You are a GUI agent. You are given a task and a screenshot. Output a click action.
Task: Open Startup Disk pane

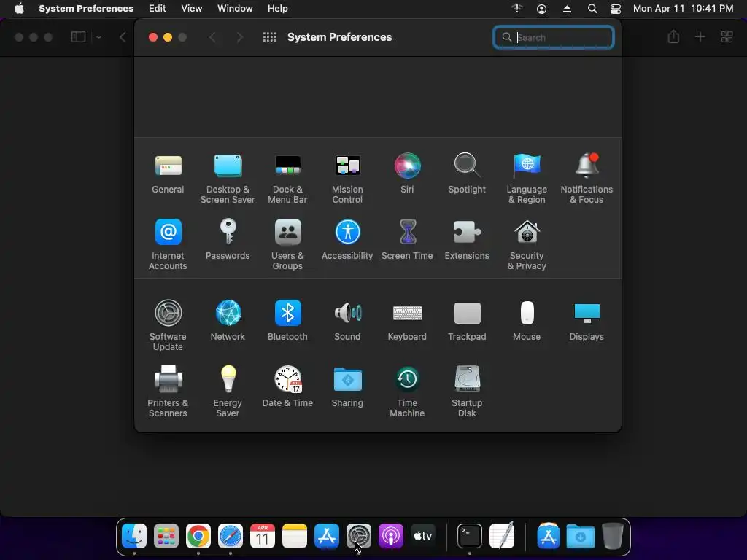[467, 392]
